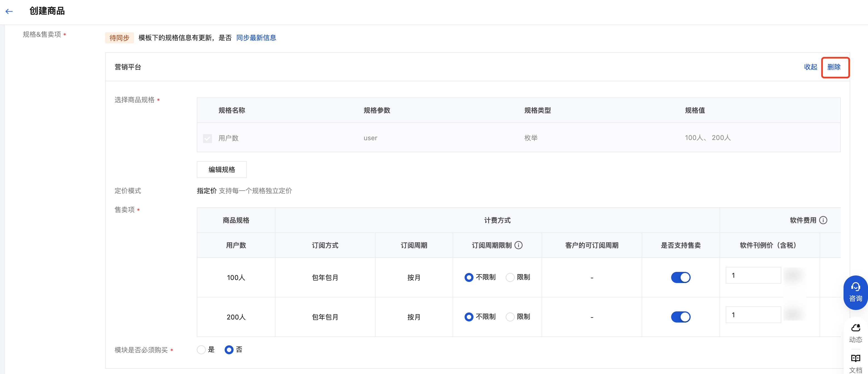Choose 是 for 模块是否必须购买
Image resolution: width=868 pixels, height=374 pixels.
pos(201,350)
